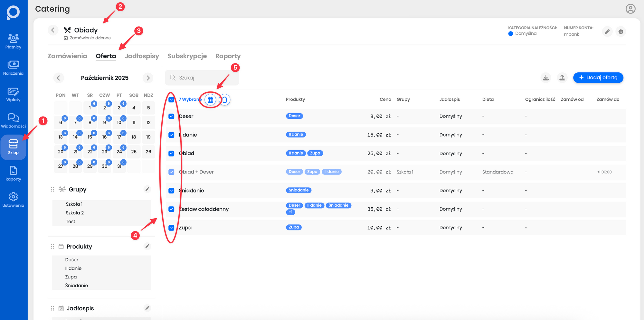The height and width of the screenshot is (320, 644).
Task: Go to next month in calendar
Action: click(x=148, y=78)
